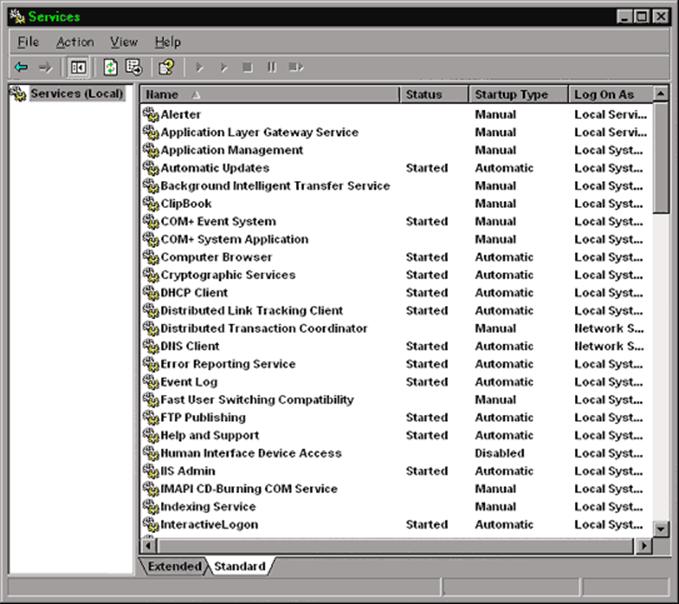
Task: Click the gear icon beside InteractiveLogon
Action: (x=151, y=524)
